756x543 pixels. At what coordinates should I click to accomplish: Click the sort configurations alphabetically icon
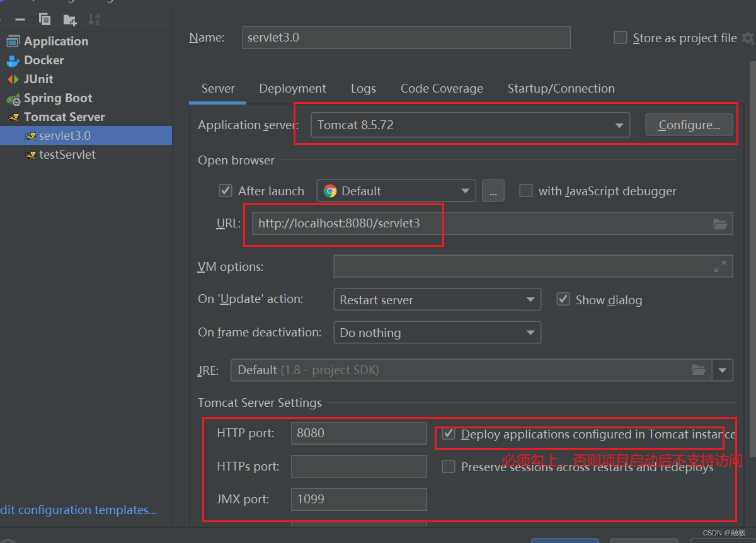point(94,20)
